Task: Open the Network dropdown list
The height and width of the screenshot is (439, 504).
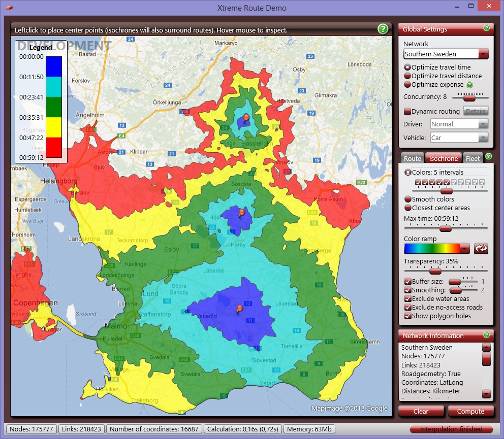Action: pos(483,54)
